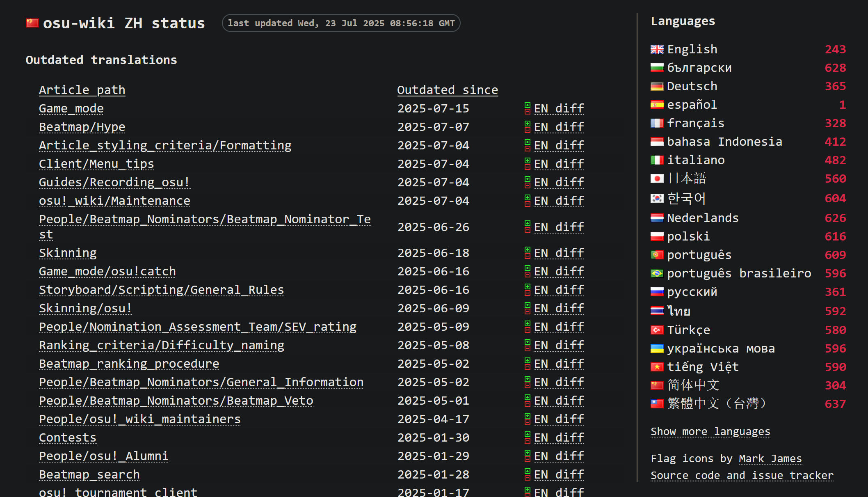Open EN diff for Beatmap_search
This screenshot has height=497, width=868.
tap(559, 474)
